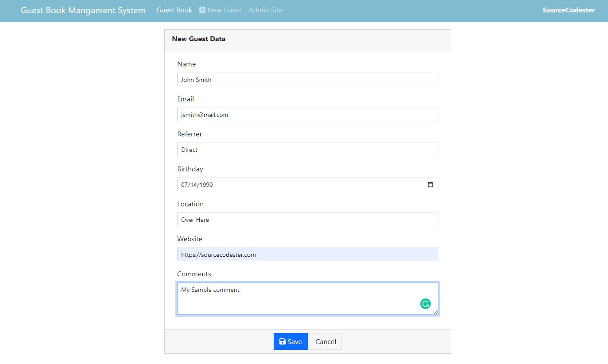This screenshot has width=608, height=364.
Task: Open the SourceCodester link
Action: [x=568, y=9]
